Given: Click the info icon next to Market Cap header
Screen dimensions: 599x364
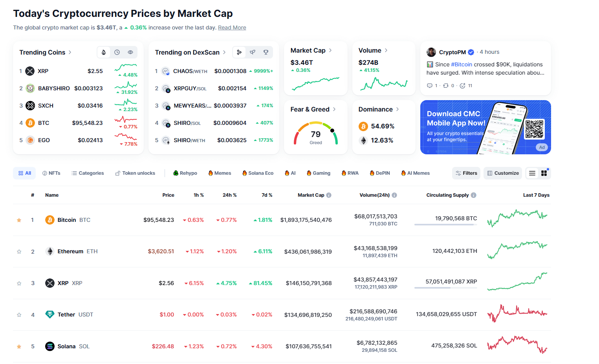Looking at the screenshot, I should [x=328, y=195].
